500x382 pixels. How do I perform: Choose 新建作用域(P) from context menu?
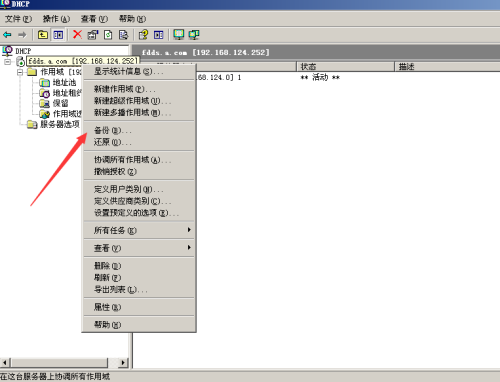click(x=139, y=89)
